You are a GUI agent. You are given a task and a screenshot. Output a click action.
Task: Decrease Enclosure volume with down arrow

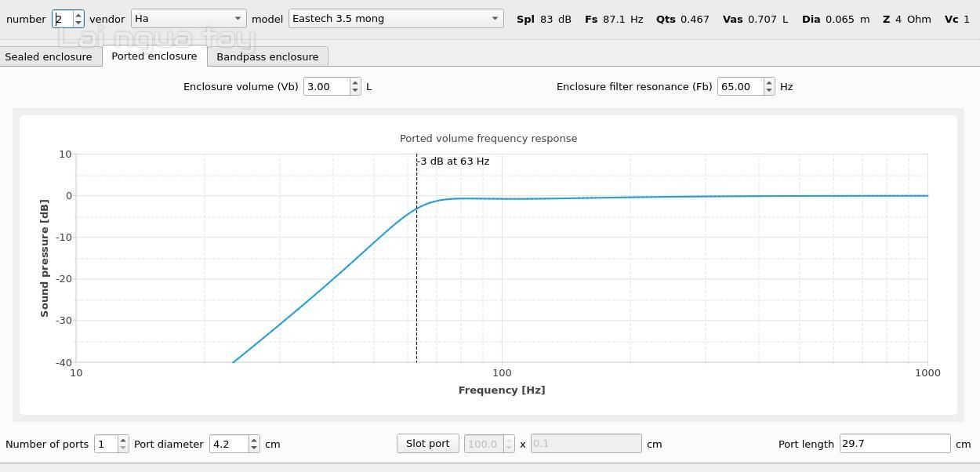pos(355,90)
